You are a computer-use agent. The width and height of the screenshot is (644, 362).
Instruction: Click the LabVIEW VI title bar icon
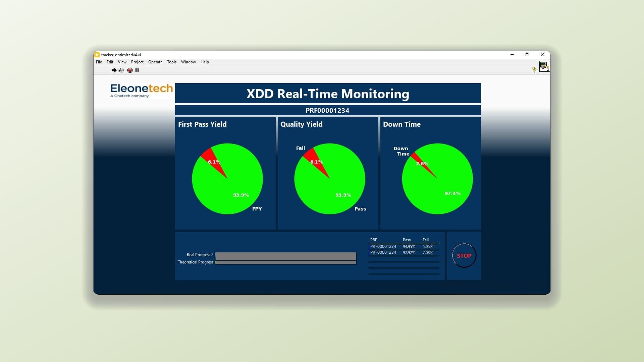[x=97, y=55]
